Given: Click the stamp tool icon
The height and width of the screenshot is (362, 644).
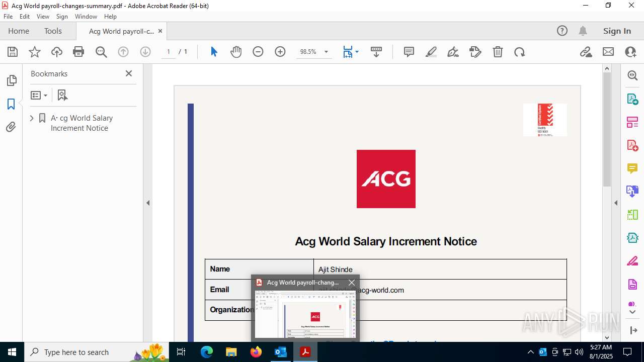Looking at the screenshot, I should coord(475,52).
